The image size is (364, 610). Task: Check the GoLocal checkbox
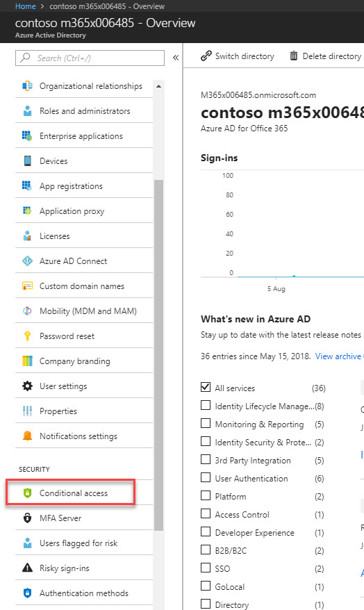point(206,586)
